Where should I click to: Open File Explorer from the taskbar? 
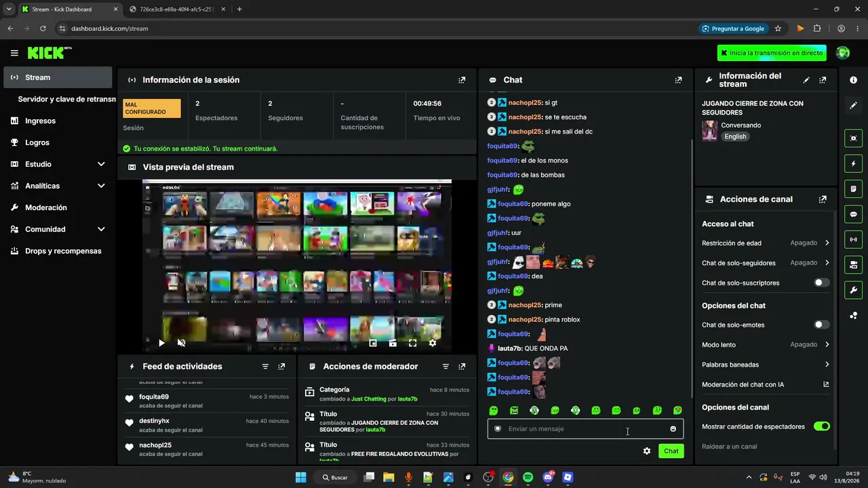[x=389, y=477]
